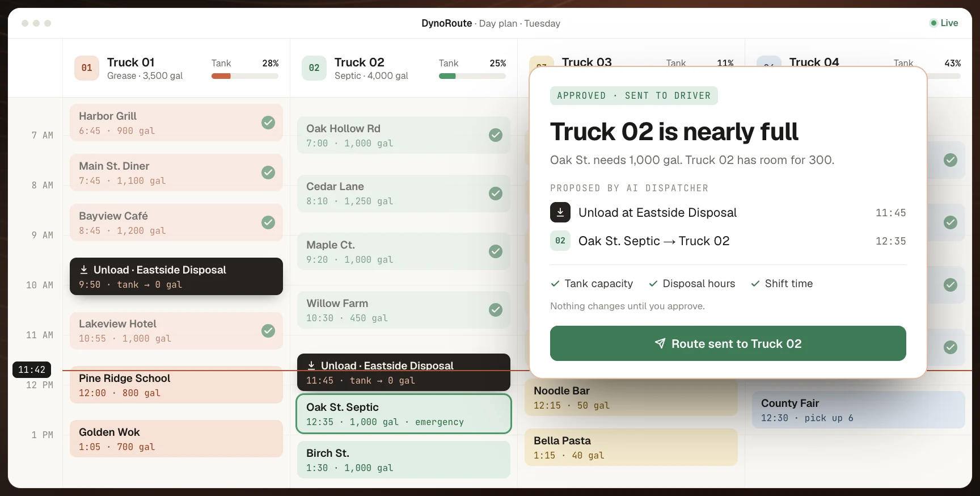Click the "Truck 04" column title
The image size is (980, 496).
coord(814,61)
